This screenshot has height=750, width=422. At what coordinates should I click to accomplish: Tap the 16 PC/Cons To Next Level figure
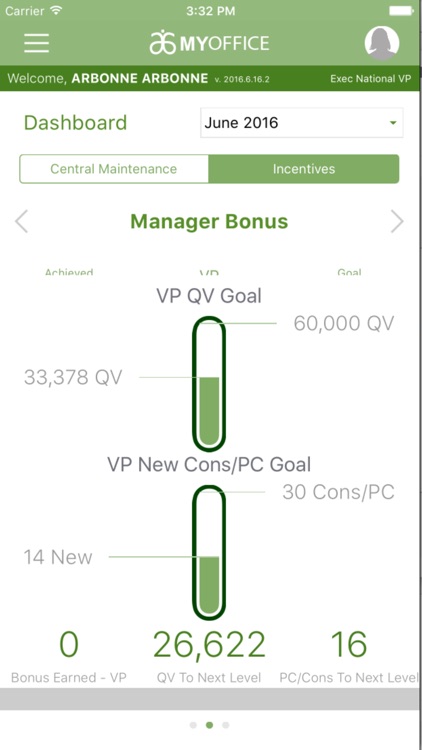pyautogui.click(x=349, y=644)
